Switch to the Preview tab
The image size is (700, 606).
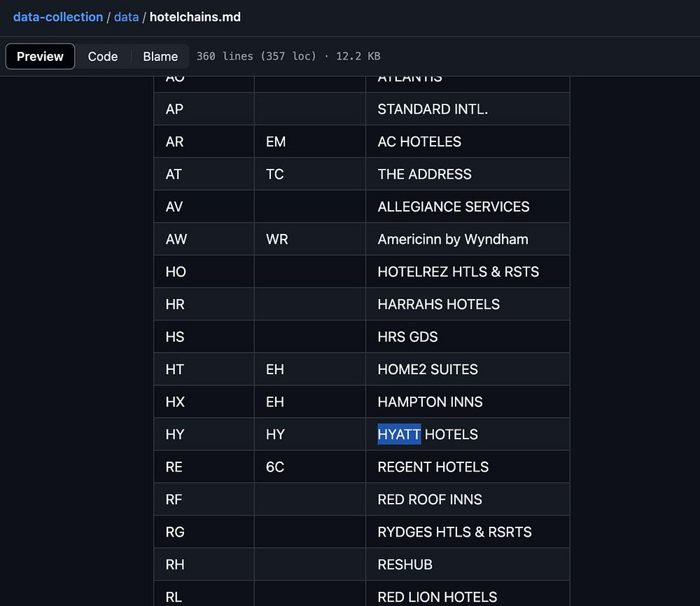click(40, 56)
